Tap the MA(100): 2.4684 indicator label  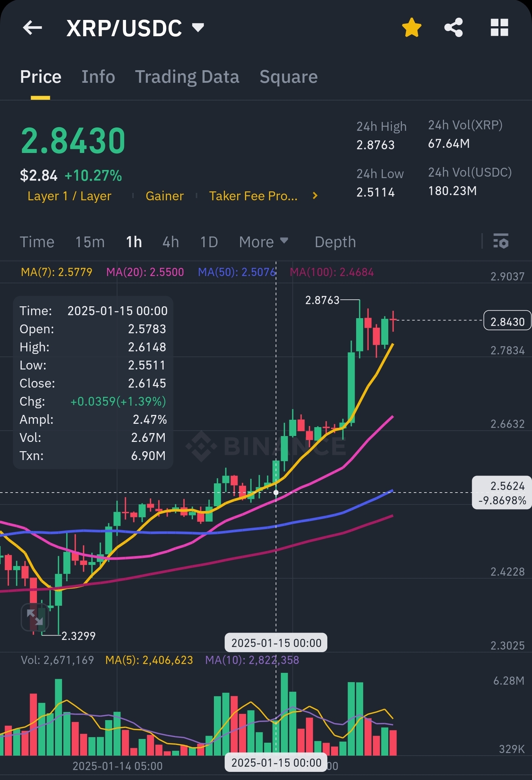332,272
